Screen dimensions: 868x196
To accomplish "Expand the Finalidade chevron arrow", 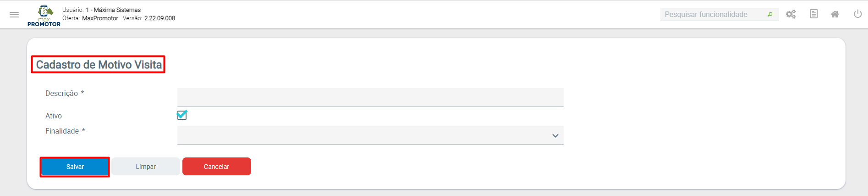I will click(555, 136).
